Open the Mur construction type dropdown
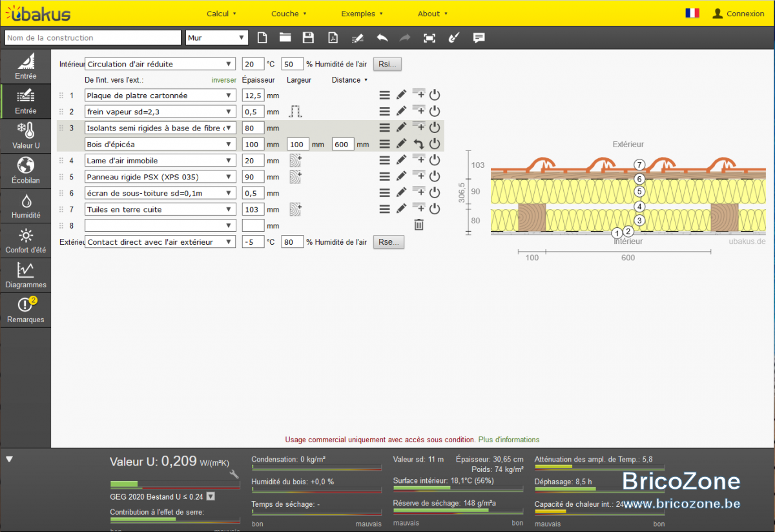 click(x=216, y=38)
